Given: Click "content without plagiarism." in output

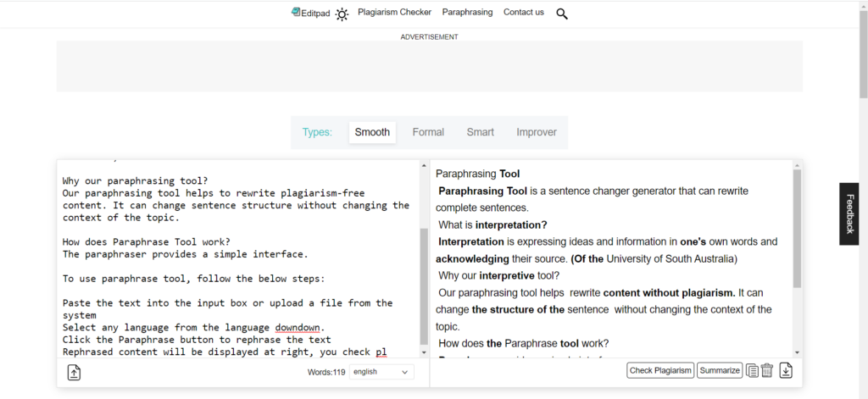Looking at the screenshot, I should click(x=670, y=293).
